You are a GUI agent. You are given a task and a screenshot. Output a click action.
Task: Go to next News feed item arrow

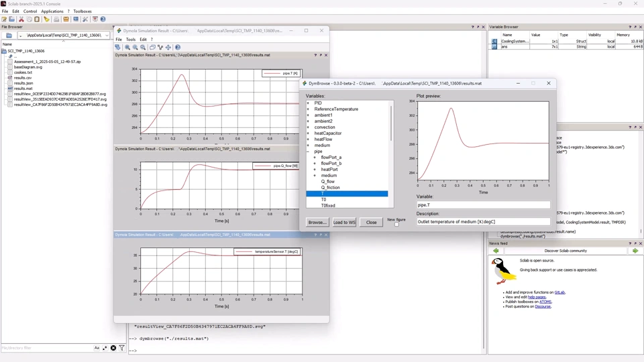[635, 251]
